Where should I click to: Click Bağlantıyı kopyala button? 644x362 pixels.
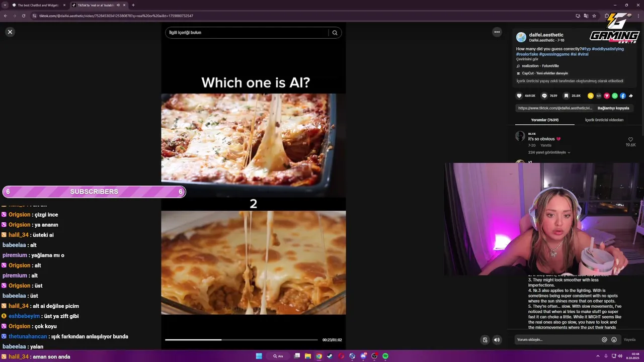coord(613,108)
